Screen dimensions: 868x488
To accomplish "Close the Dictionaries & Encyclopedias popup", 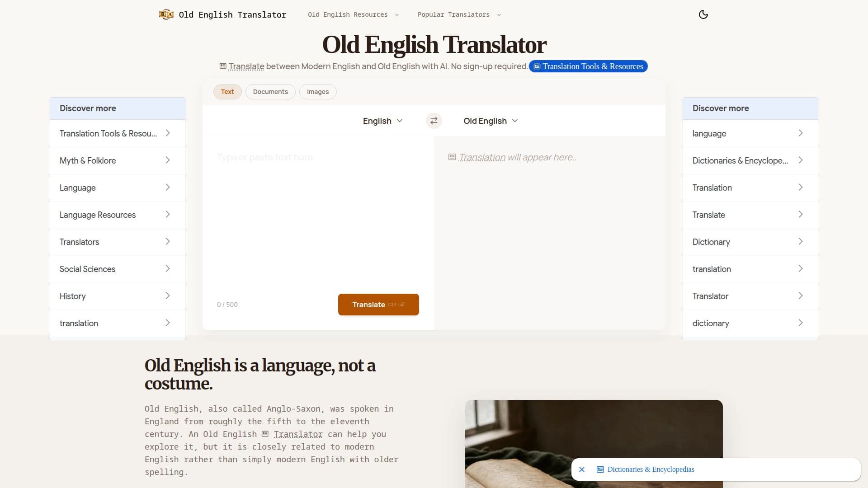I will (x=582, y=469).
